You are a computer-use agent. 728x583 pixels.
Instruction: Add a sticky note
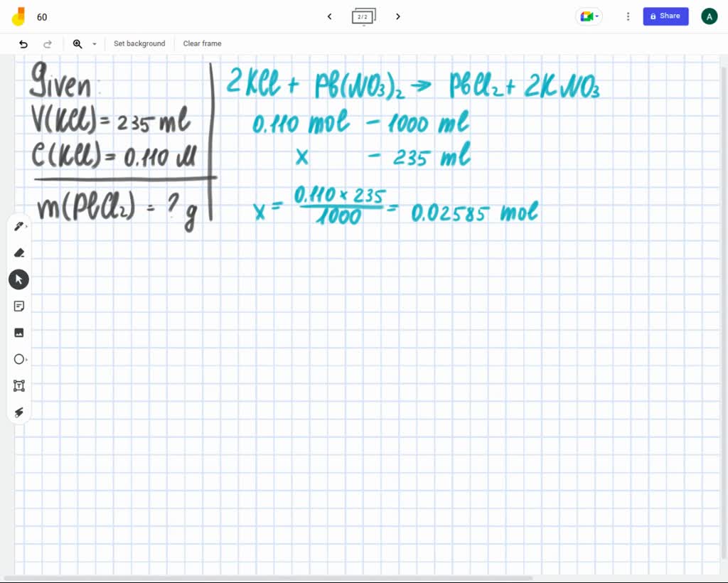[19, 306]
